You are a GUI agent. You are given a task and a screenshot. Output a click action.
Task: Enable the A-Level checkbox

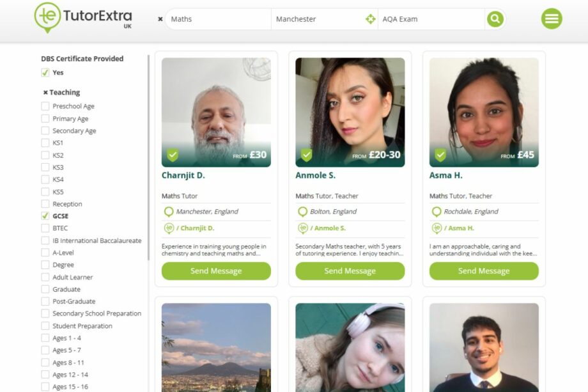[x=45, y=253]
